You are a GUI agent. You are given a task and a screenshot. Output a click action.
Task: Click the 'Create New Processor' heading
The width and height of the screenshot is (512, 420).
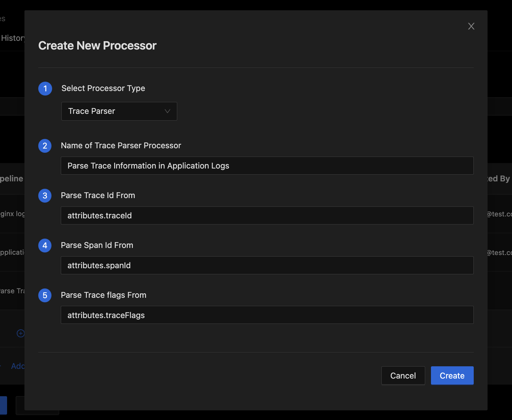tap(97, 46)
